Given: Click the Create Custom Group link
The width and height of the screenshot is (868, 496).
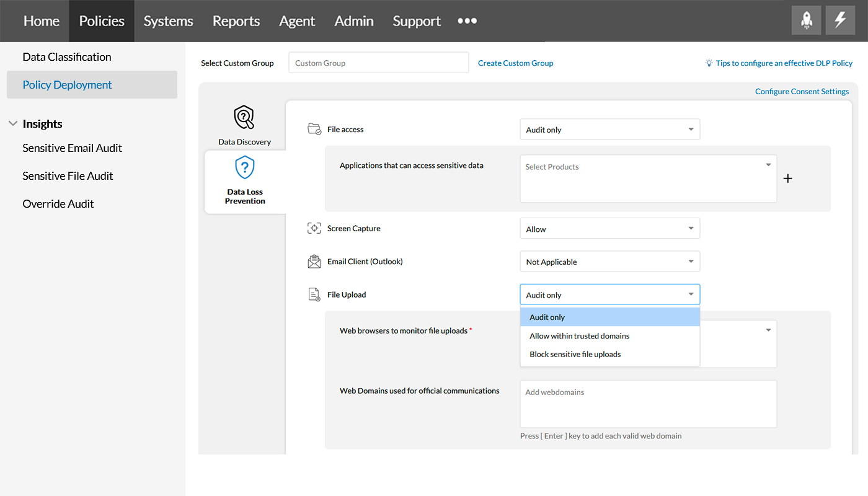Looking at the screenshot, I should pyautogui.click(x=515, y=63).
